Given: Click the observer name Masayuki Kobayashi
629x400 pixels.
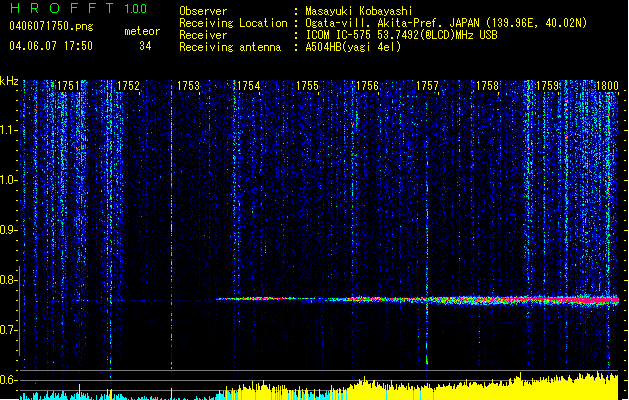Looking at the screenshot, I should (360, 10).
